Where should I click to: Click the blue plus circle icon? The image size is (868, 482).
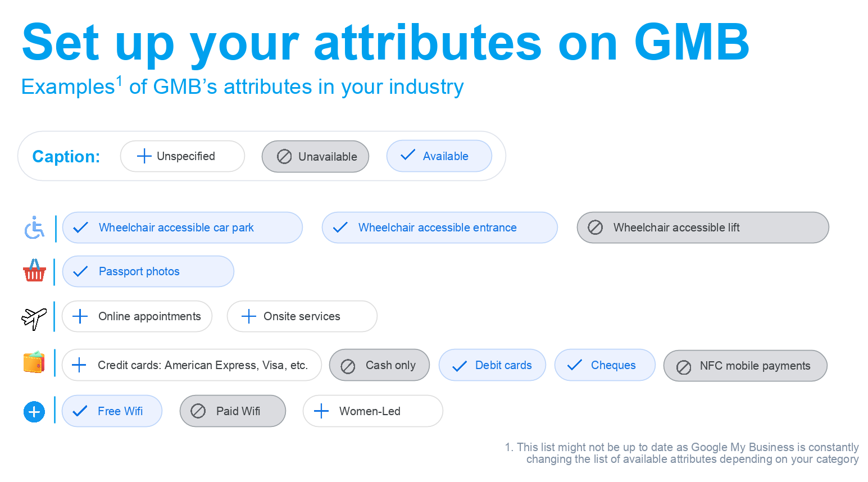pyautogui.click(x=34, y=412)
